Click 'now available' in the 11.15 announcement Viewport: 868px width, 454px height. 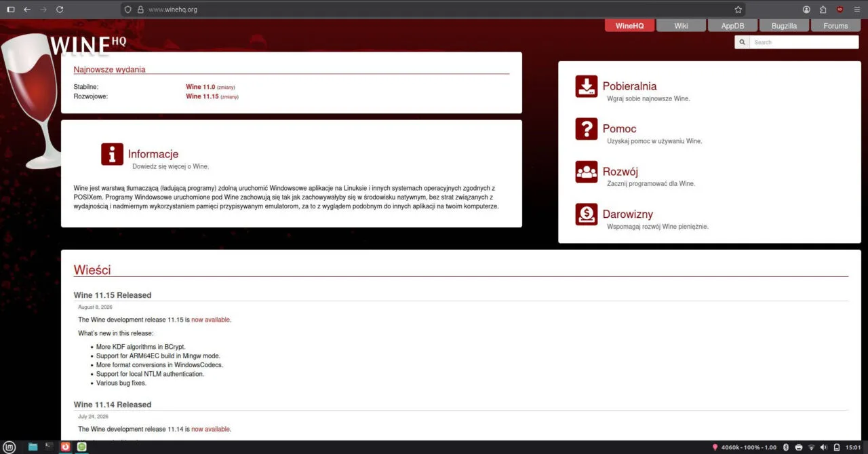click(x=210, y=320)
